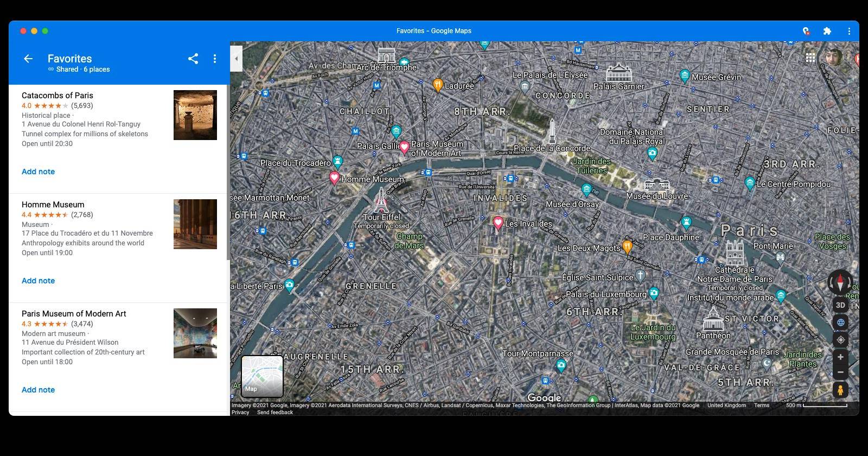This screenshot has height=456, width=868.
Task: Zoom in on the map
Action: click(x=840, y=357)
